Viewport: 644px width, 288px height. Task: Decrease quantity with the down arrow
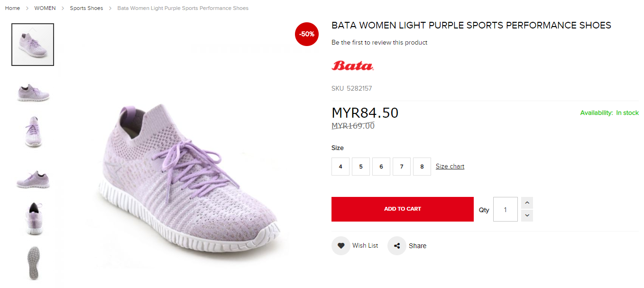coord(527,215)
